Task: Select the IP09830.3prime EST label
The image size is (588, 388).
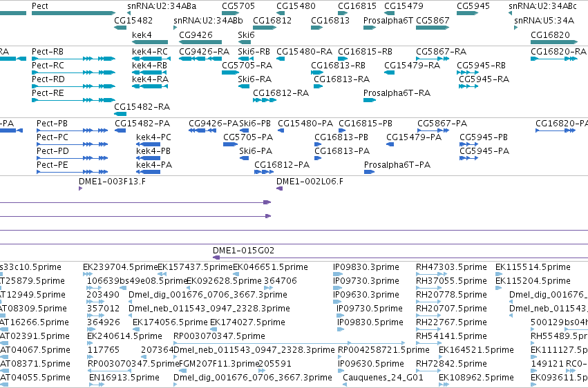Action: [x=366, y=267]
